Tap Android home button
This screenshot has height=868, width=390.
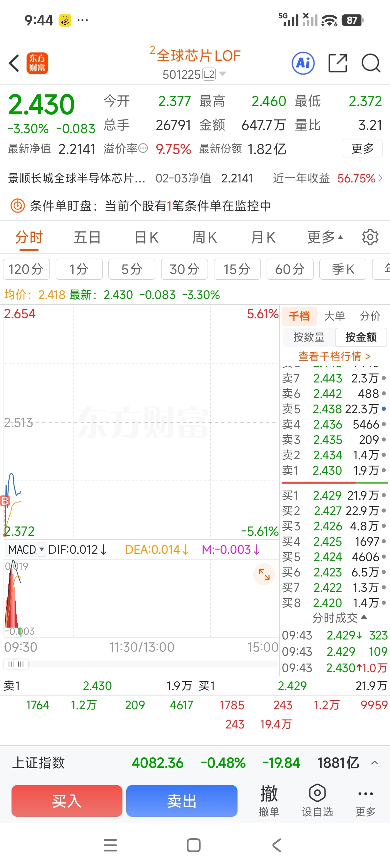click(193, 845)
